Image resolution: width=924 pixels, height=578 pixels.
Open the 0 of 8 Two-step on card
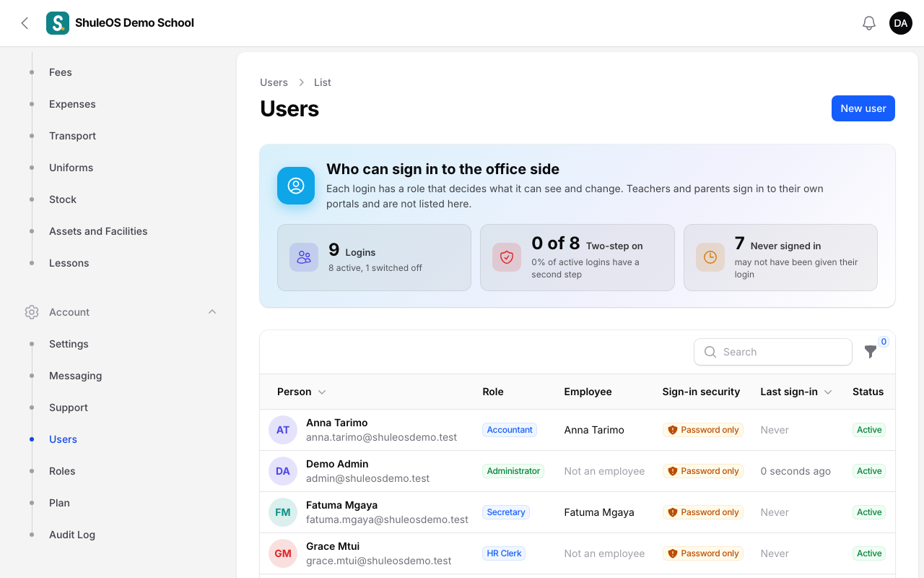click(x=577, y=257)
